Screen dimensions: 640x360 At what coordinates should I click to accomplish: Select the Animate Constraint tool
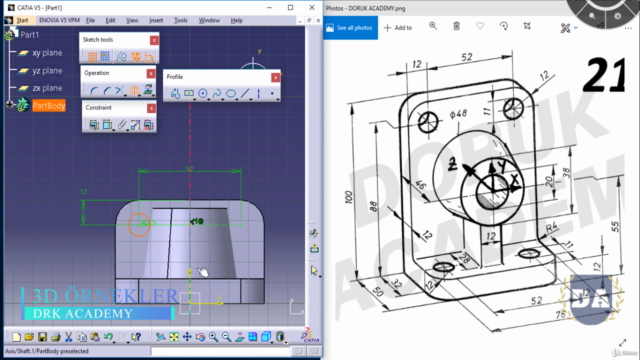point(135,124)
